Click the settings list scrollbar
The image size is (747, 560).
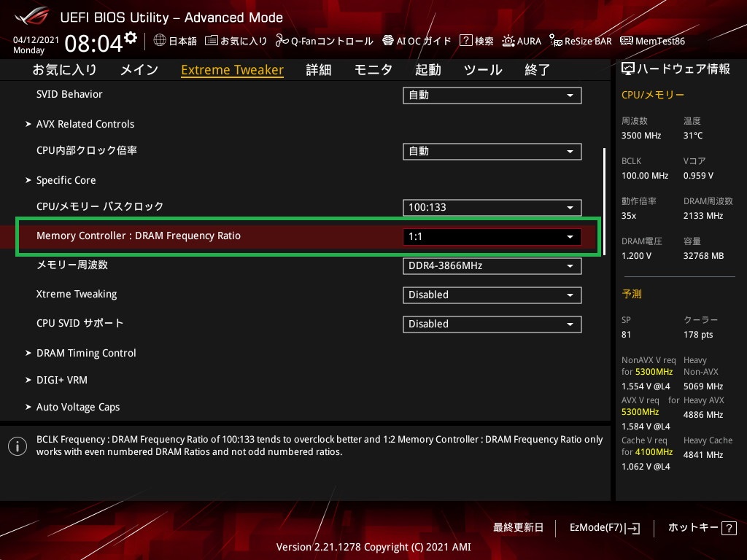point(604,202)
